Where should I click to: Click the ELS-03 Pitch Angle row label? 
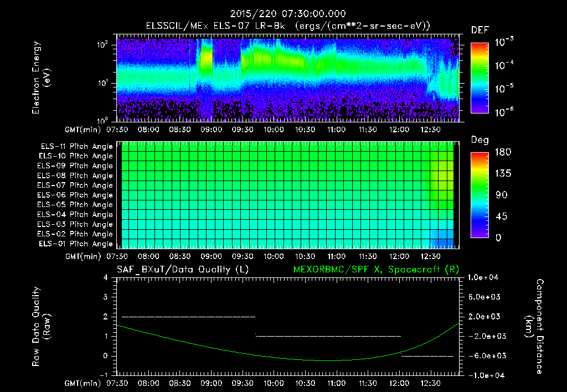75,225
